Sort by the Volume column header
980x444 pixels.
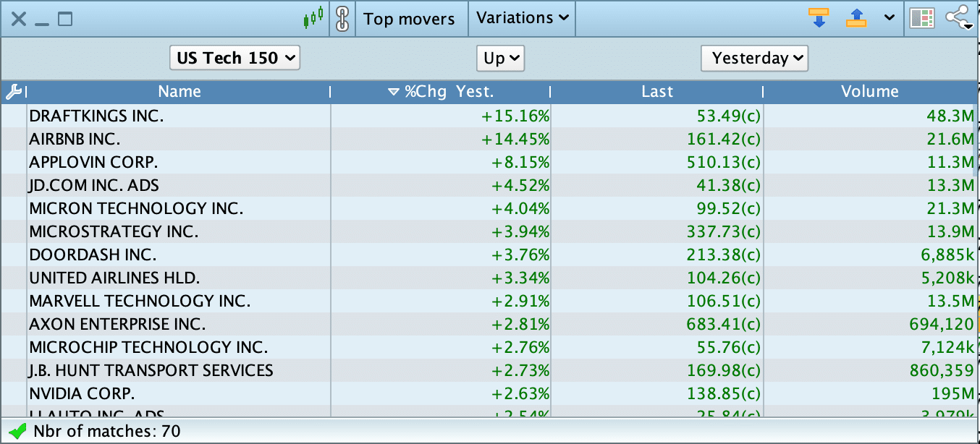tap(869, 92)
